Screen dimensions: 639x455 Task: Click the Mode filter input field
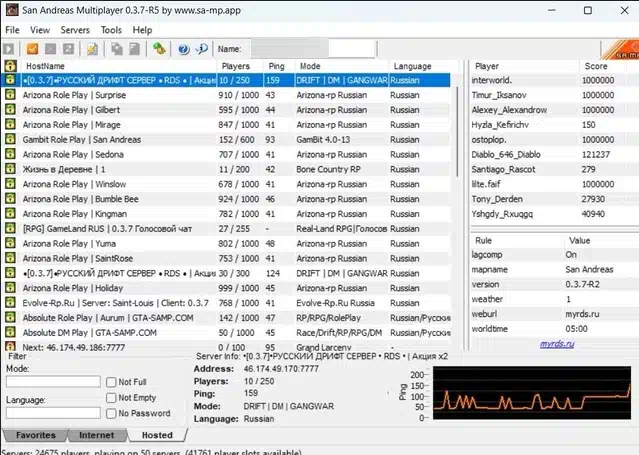pos(53,382)
